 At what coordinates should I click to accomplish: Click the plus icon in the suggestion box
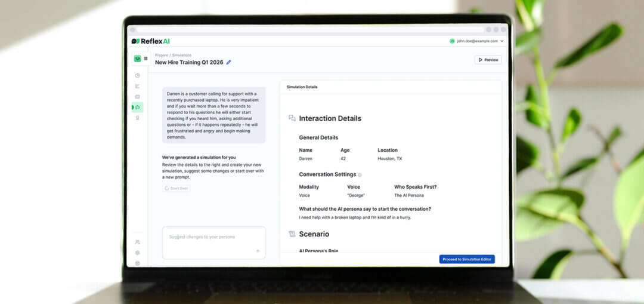point(258,251)
